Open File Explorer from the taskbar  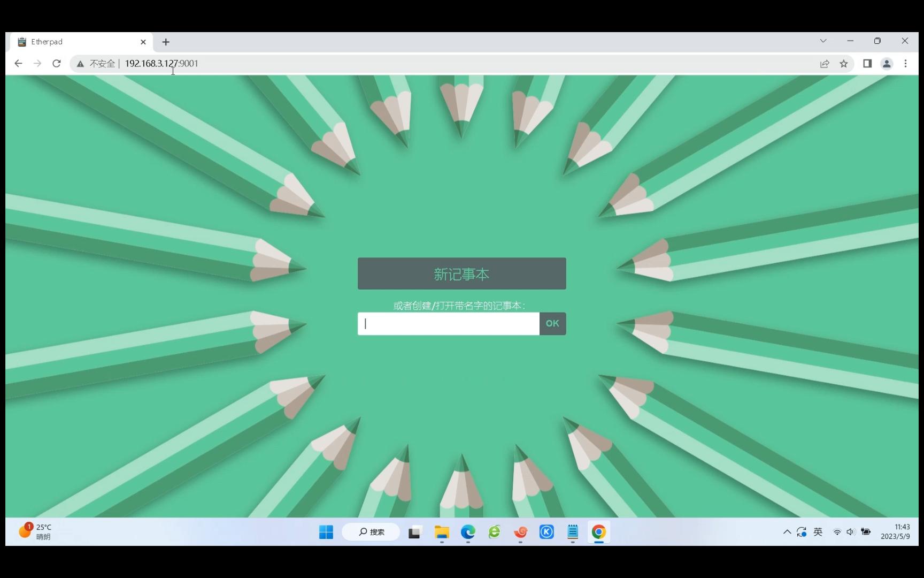442,532
